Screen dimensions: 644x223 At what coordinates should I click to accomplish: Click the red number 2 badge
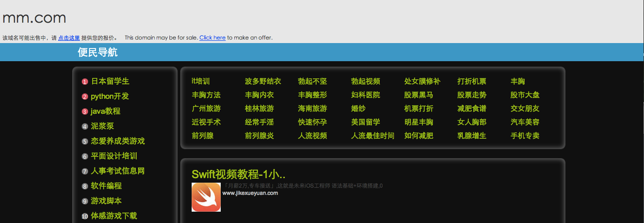coord(84,97)
